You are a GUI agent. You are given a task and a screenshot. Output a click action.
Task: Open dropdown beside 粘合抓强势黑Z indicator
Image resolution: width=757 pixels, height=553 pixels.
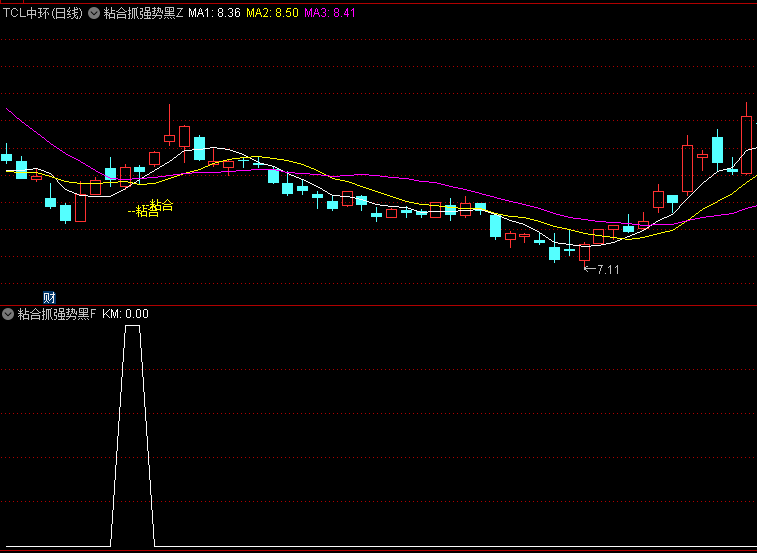[x=94, y=13]
